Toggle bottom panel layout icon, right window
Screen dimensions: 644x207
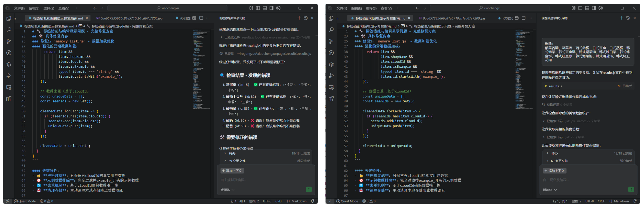tap(587, 8)
